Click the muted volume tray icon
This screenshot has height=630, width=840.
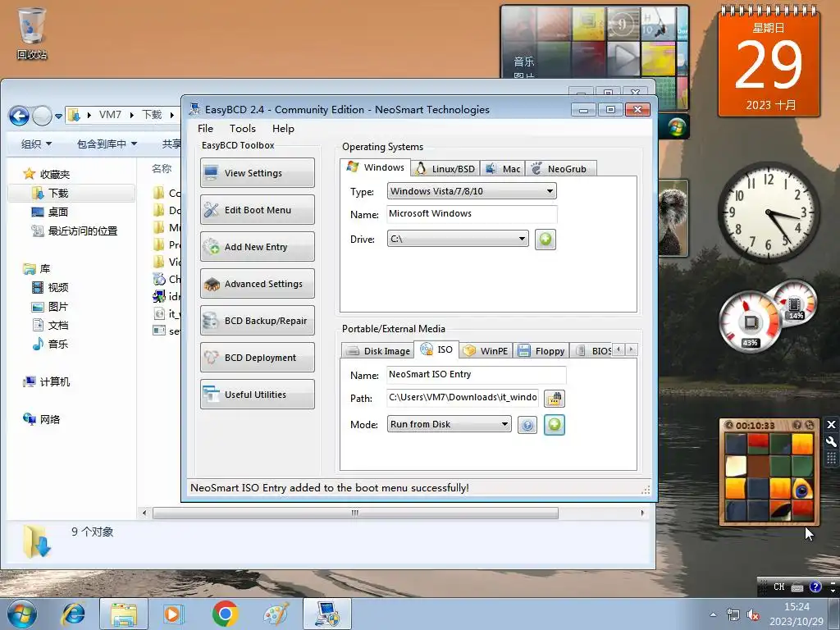pos(753,615)
